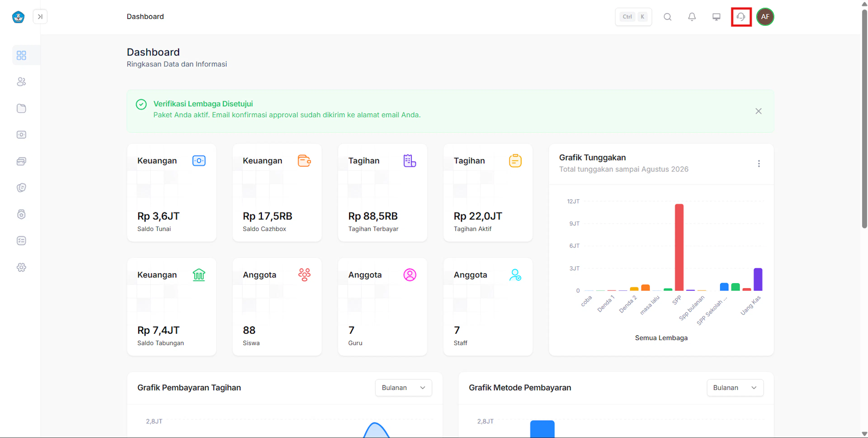Open the checklist sidebar icon
Image resolution: width=868 pixels, height=438 pixels.
[21, 240]
